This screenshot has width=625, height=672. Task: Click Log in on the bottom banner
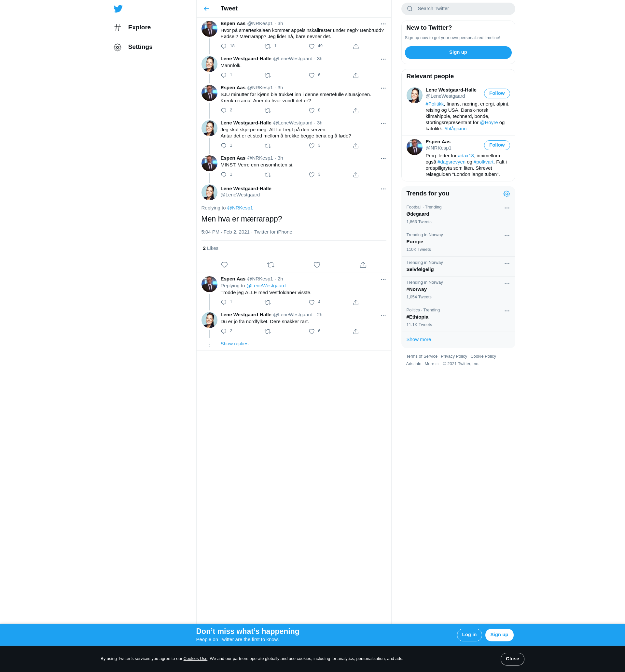469,635
